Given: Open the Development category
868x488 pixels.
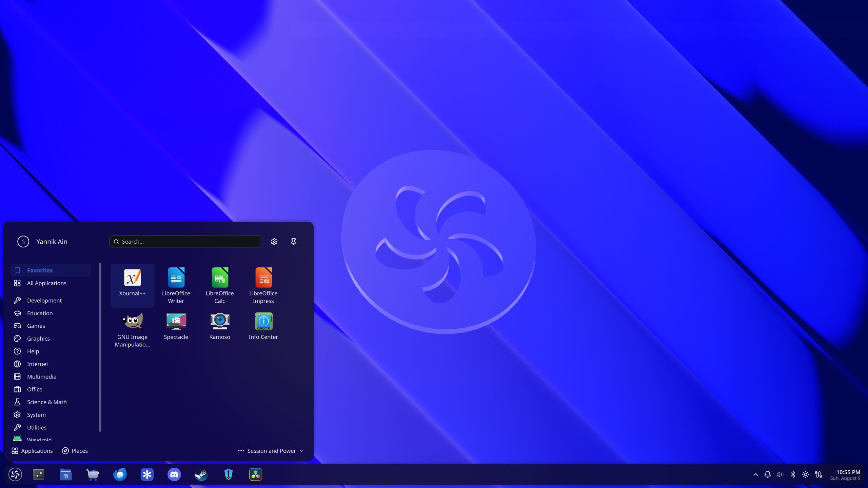Looking at the screenshot, I should [x=51, y=300].
